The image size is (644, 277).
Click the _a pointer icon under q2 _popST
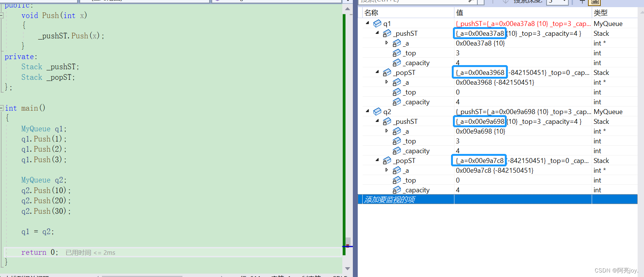397,170
